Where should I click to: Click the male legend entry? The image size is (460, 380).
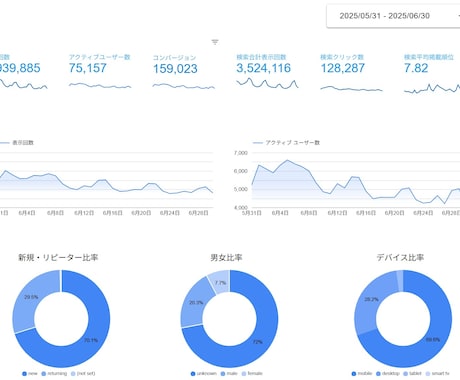pyautogui.click(x=229, y=374)
